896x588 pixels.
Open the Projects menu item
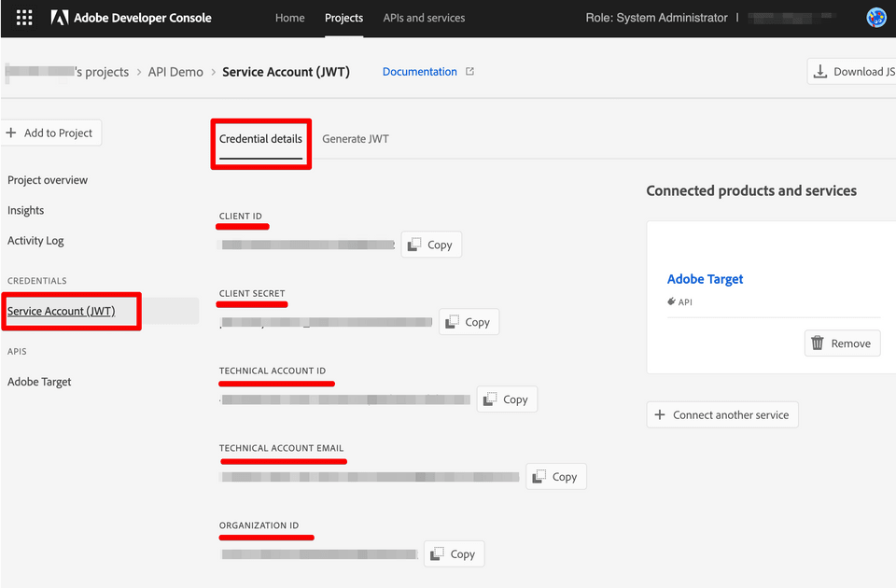coord(344,18)
